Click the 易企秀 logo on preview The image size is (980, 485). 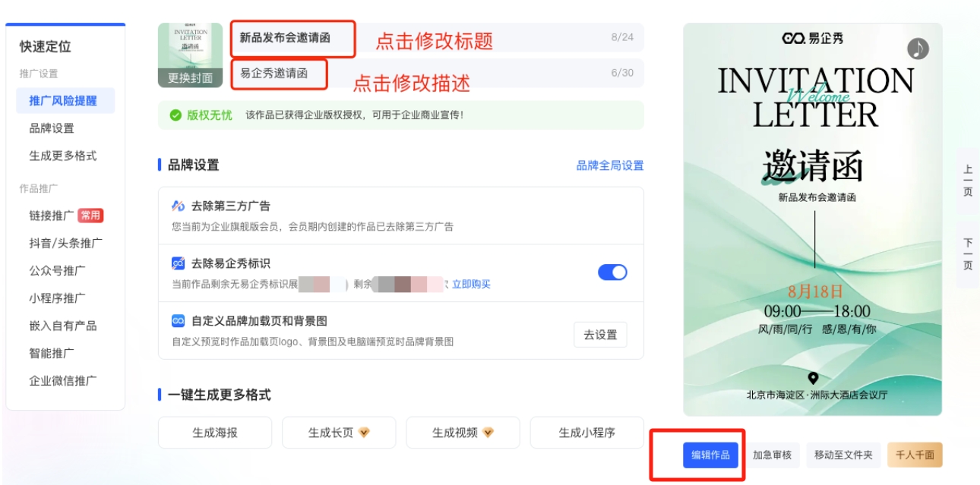[x=812, y=38]
